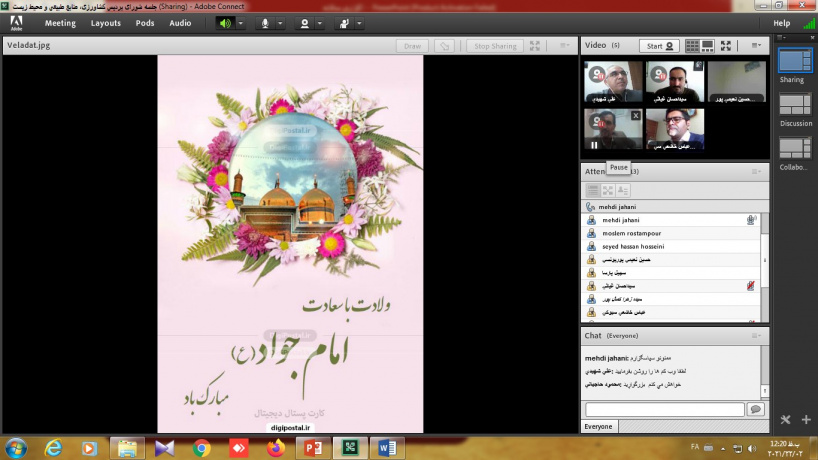Viewport: 818px width, 460px height.
Task: Open Google Chrome from the taskbar
Action: tap(201, 448)
